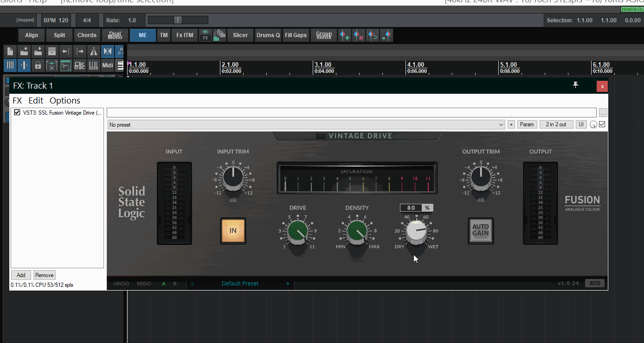This screenshot has width=644, height=343.
Task: Click the green DENSITY knob
Action: tap(357, 232)
